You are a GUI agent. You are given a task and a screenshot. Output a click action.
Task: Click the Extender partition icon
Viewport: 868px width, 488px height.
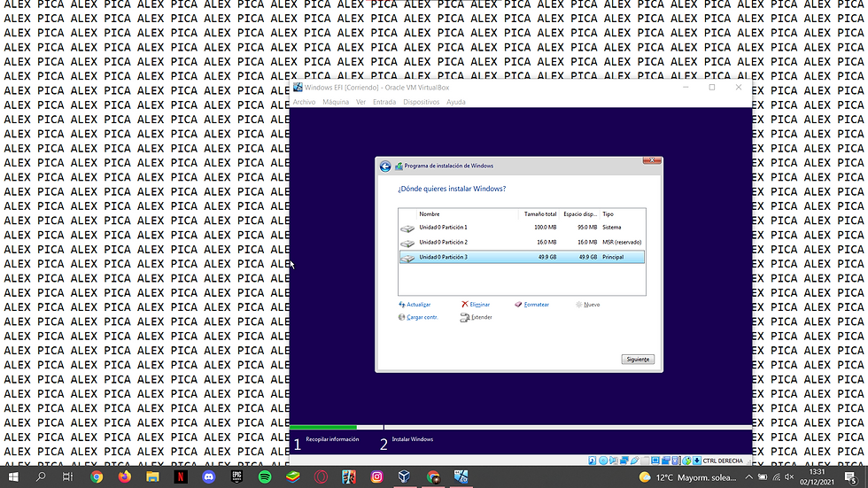pyautogui.click(x=464, y=318)
